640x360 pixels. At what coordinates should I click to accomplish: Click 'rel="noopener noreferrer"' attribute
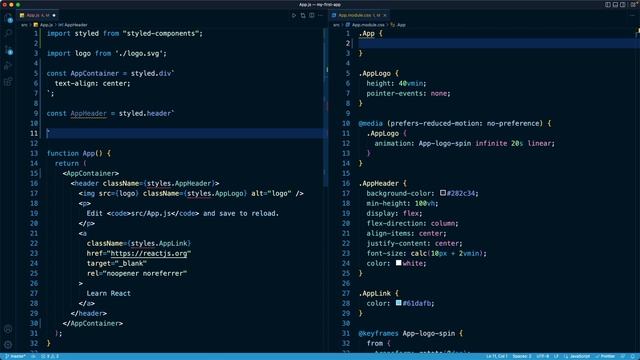pyautogui.click(x=137, y=273)
